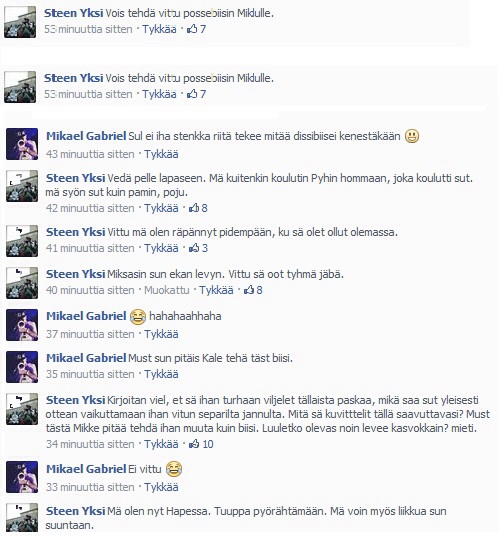Click thumbs-up icon on 40-minute edited comment
This screenshot has width=504, height=536.
pos(249,290)
